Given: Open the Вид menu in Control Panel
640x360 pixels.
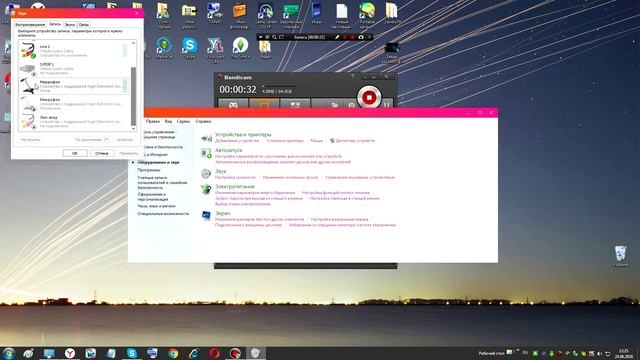Looking at the screenshot, I should coord(168,121).
